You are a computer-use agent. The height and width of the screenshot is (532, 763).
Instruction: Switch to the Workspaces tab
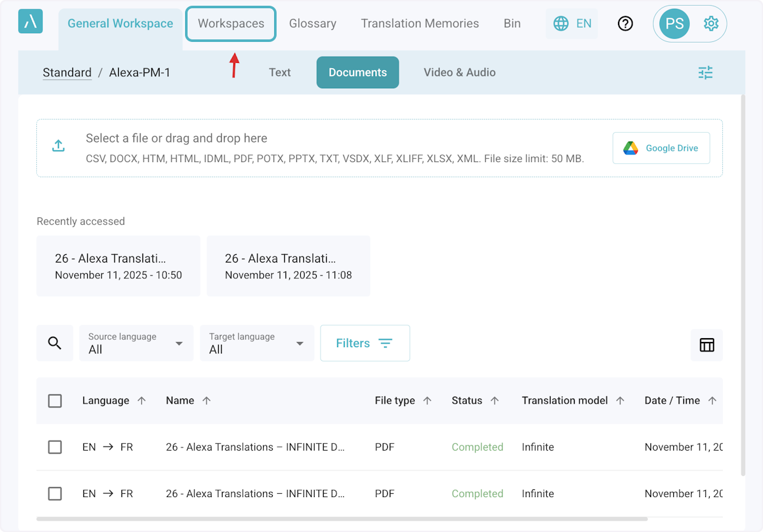[231, 24]
